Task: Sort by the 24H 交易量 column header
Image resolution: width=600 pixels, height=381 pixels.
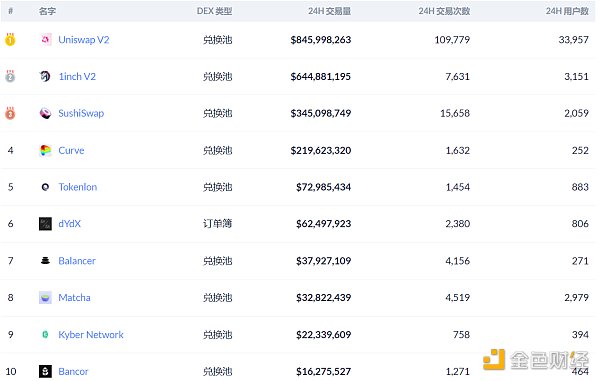Action: pyautogui.click(x=329, y=11)
